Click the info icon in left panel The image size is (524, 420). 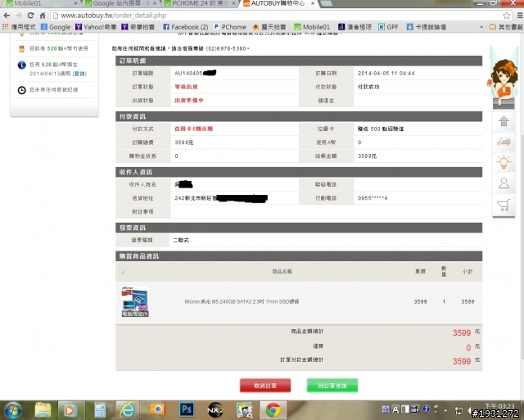22,65
